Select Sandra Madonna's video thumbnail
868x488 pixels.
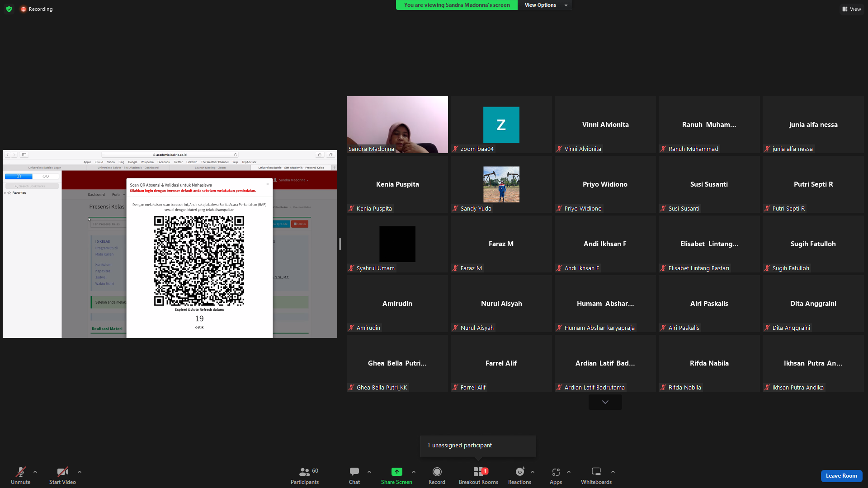[397, 125]
